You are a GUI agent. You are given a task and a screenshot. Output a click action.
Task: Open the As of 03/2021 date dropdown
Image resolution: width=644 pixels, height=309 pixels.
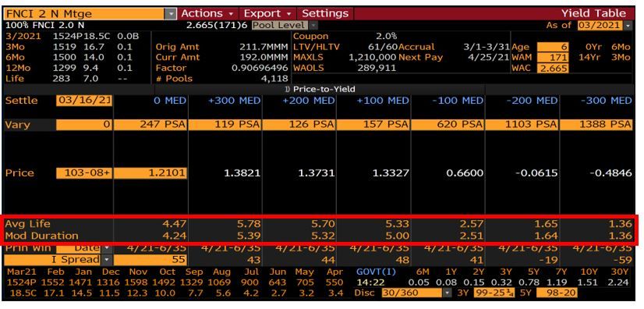[628, 26]
